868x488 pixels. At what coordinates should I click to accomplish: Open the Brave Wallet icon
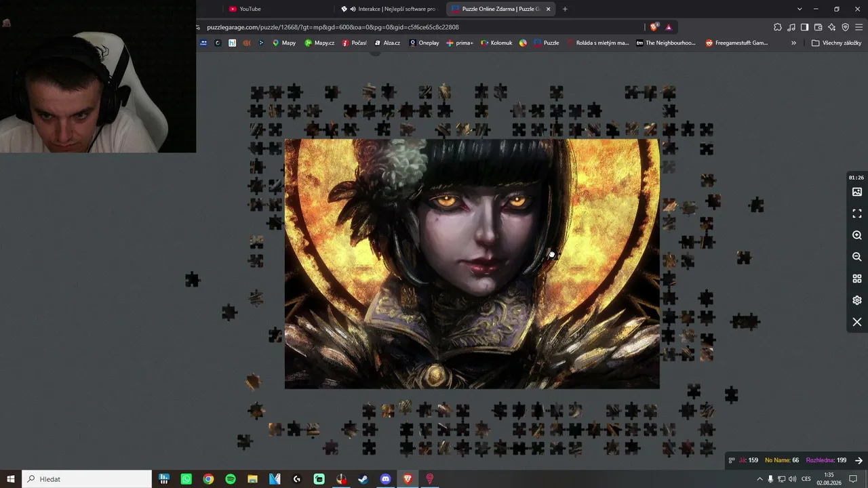coord(818,27)
